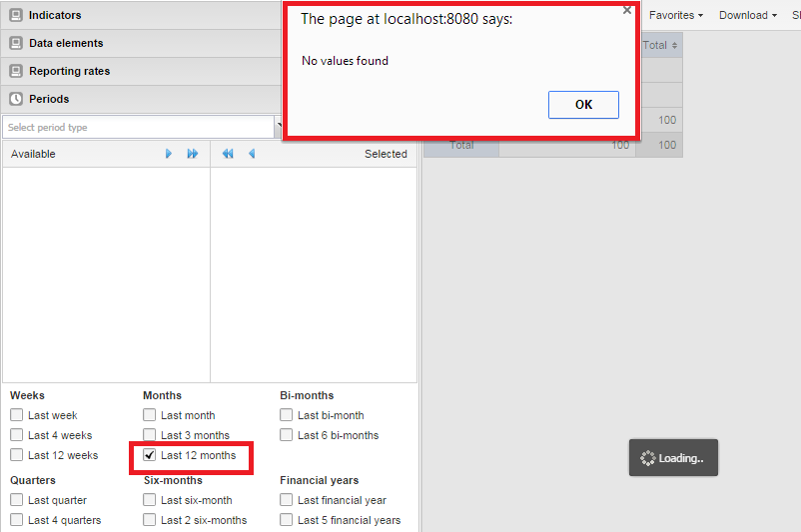Check the Last month checkbox
Viewport: 801px width, 532px height.
[149, 414]
